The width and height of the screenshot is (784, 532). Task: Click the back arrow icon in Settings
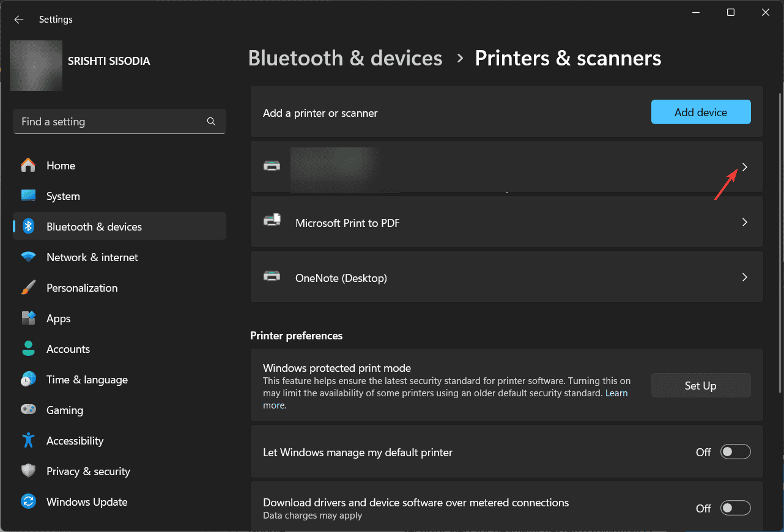point(19,20)
